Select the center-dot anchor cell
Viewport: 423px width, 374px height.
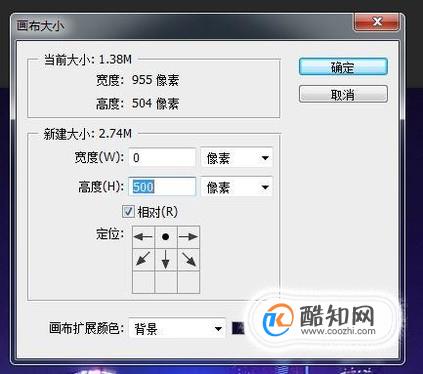pos(166,237)
